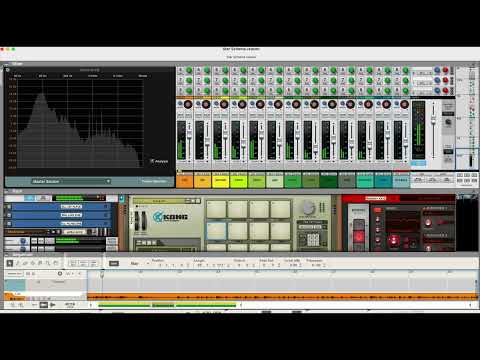The height and width of the screenshot is (360, 480).
Task: Click the fourth pad in Kong's second row
Action: coord(280,231)
